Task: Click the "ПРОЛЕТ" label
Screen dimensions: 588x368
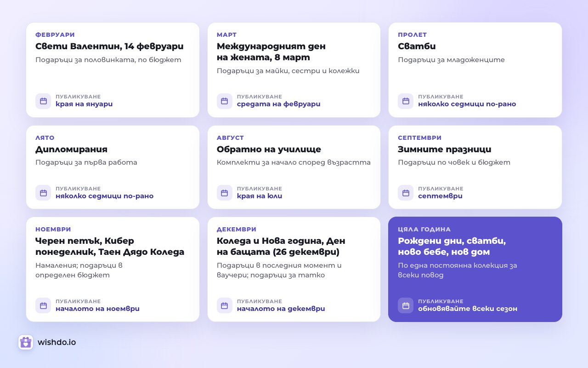Action: [x=413, y=35]
